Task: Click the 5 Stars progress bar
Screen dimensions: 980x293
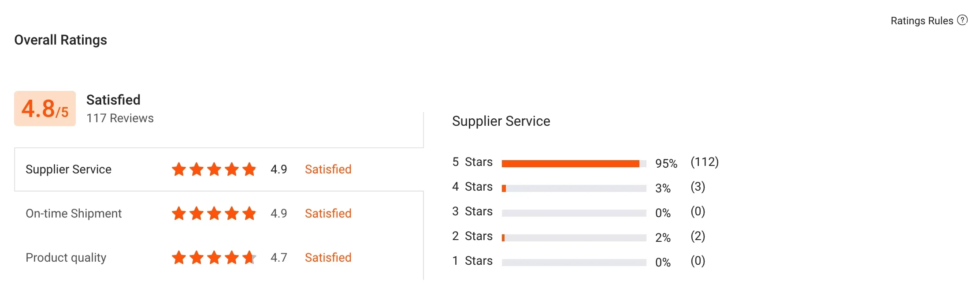Action: click(574, 164)
